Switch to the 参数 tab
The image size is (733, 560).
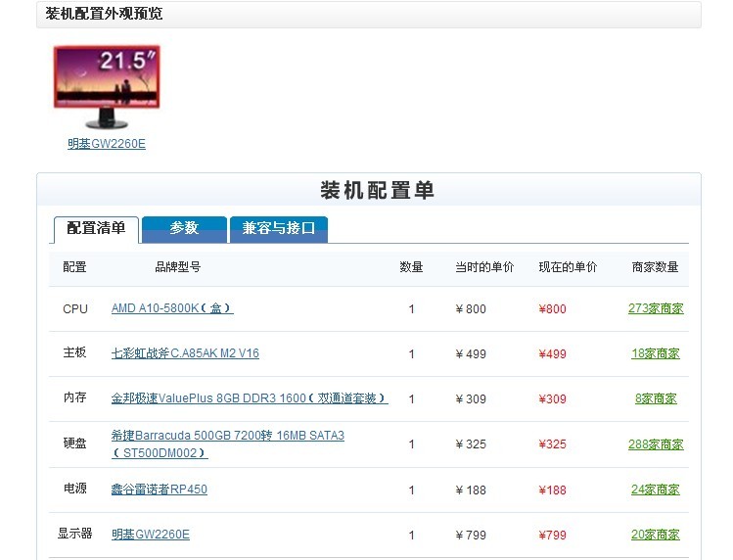(184, 229)
